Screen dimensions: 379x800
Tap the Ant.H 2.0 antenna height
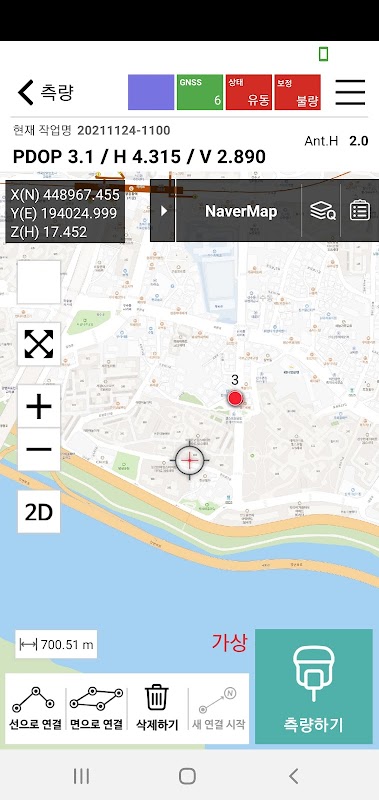coord(336,141)
